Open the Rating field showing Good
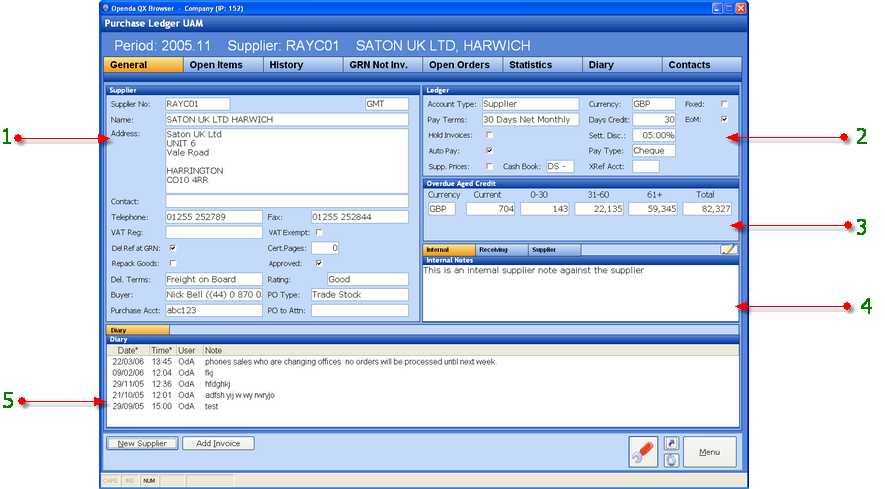 [x=367, y=279]
